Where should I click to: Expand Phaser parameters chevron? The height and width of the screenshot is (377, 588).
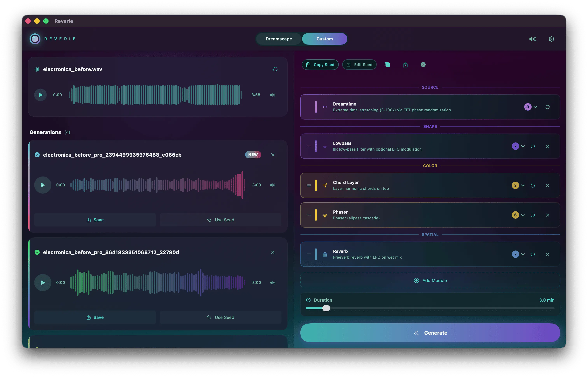(x=523, y=215)
